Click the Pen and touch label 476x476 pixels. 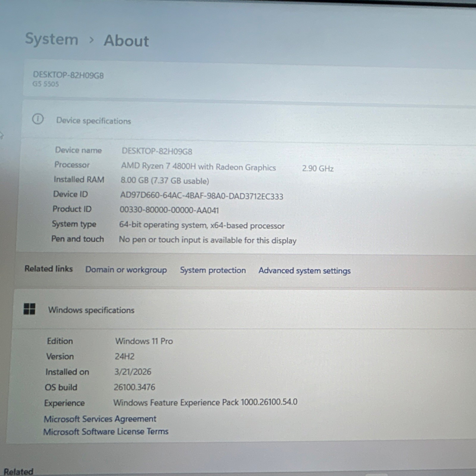point(77,239)
